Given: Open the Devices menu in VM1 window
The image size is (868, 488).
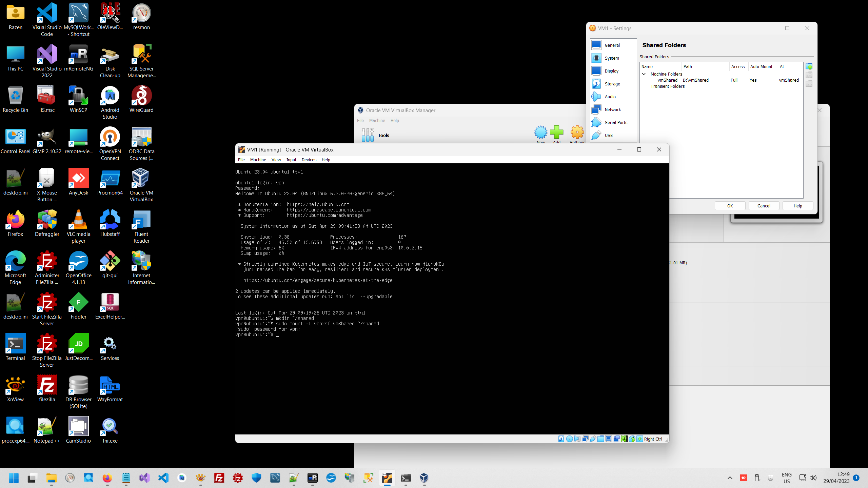Looking at the screenshot, I should [309, 160].
